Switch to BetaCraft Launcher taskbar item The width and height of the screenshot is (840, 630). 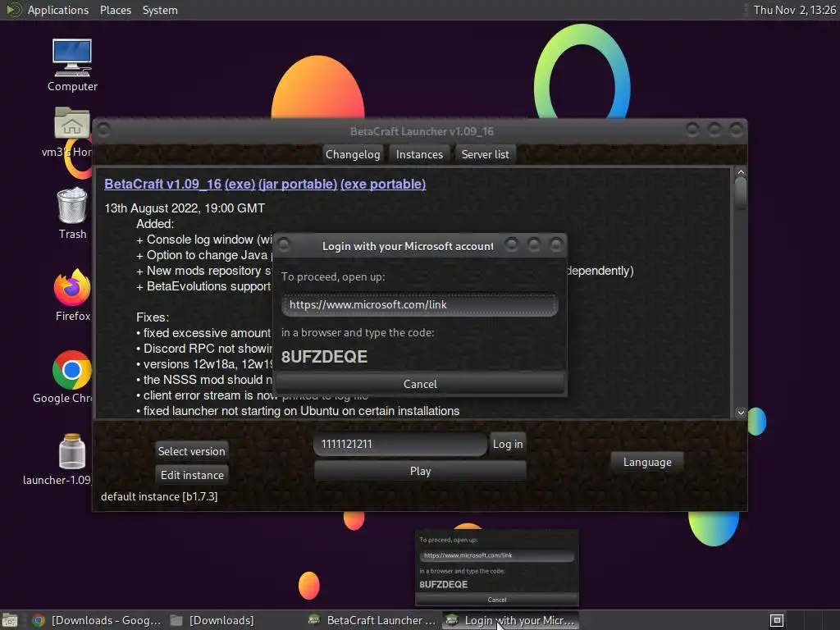tap(373, 620)
